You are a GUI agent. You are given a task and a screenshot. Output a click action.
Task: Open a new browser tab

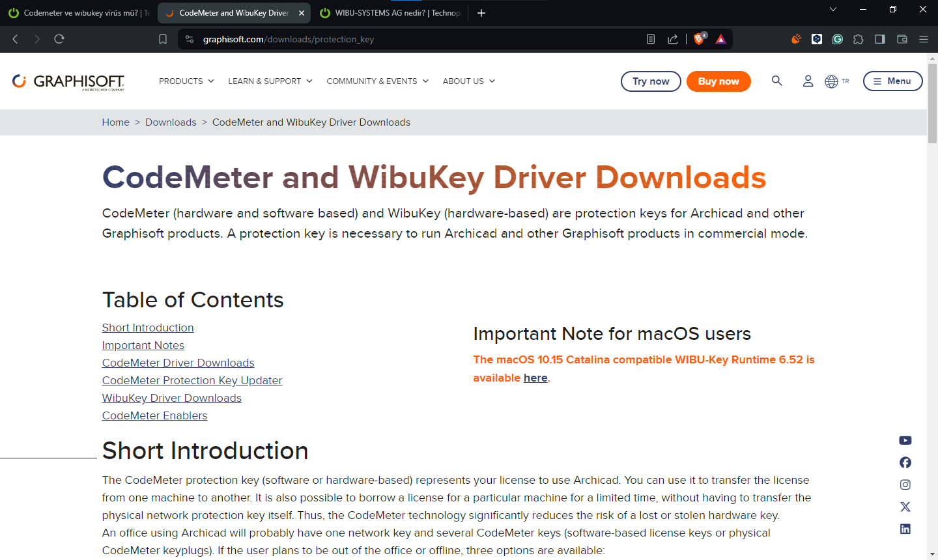(x=481, y=13)
